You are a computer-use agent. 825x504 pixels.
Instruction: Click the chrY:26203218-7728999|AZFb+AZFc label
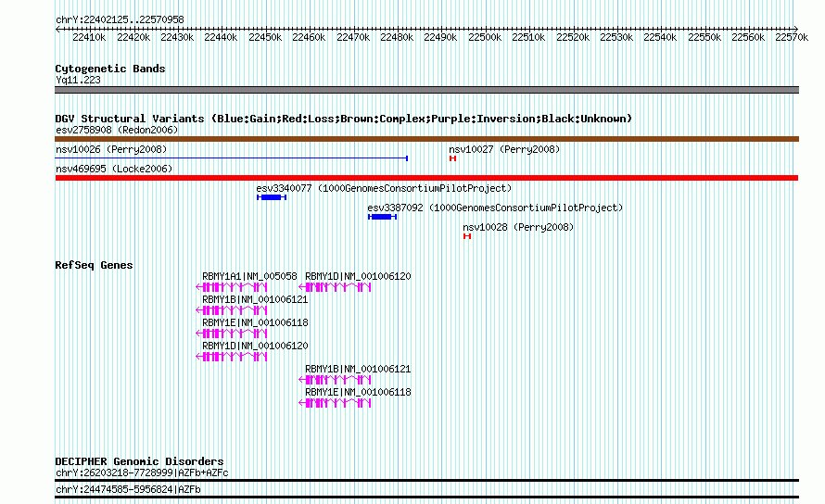click(142, 472)
